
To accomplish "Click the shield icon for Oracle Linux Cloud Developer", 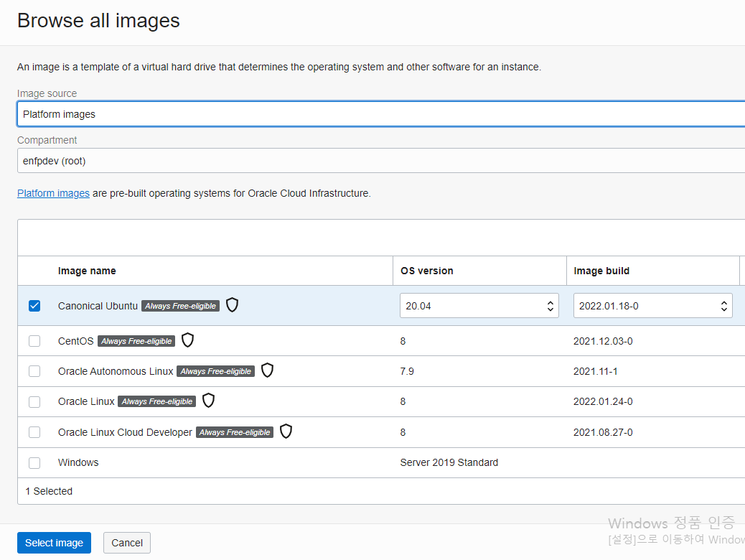I will (x=286, y=431).
